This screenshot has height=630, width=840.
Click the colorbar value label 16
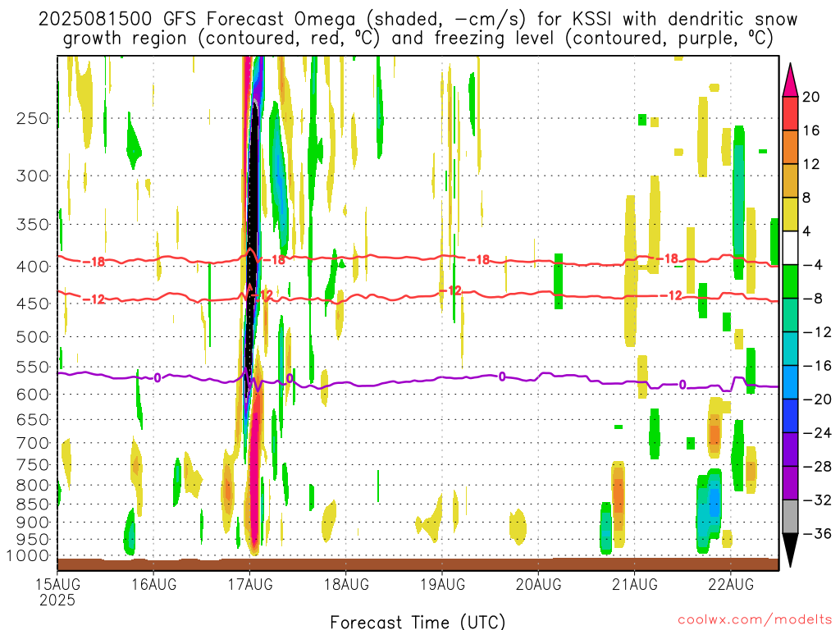tap(811, 130)
